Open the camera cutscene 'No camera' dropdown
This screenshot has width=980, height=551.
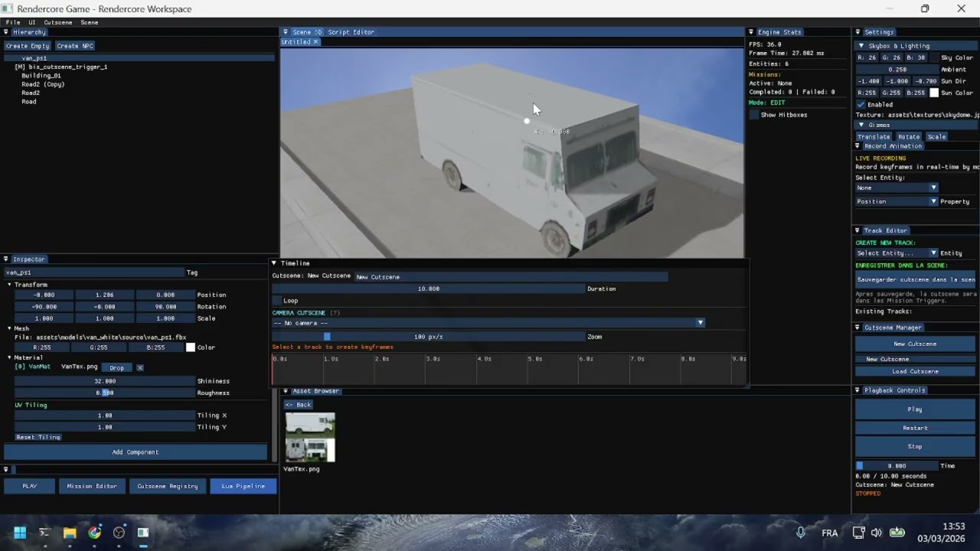coord(488,323)
